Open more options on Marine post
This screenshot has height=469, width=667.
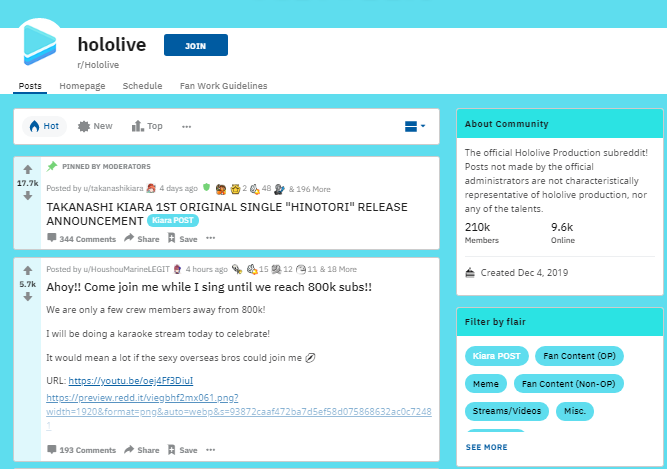(211, 449)
